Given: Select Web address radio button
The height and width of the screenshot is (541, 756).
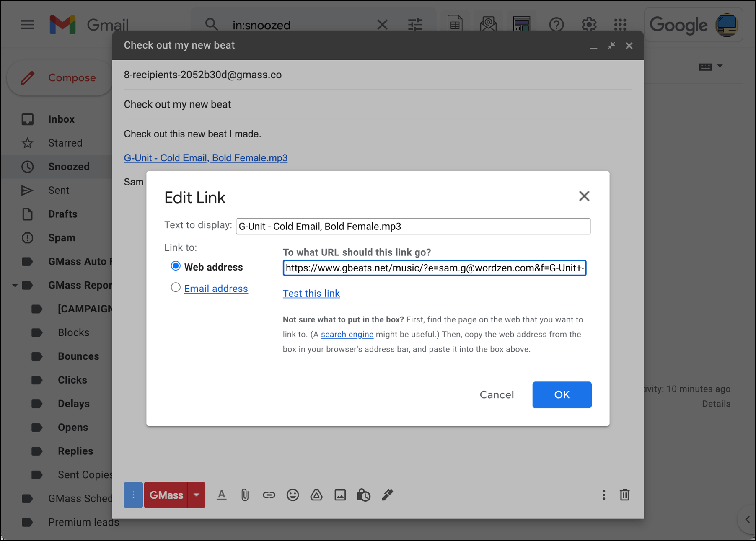Looking at the screenshot, I should tap(176, 266).
